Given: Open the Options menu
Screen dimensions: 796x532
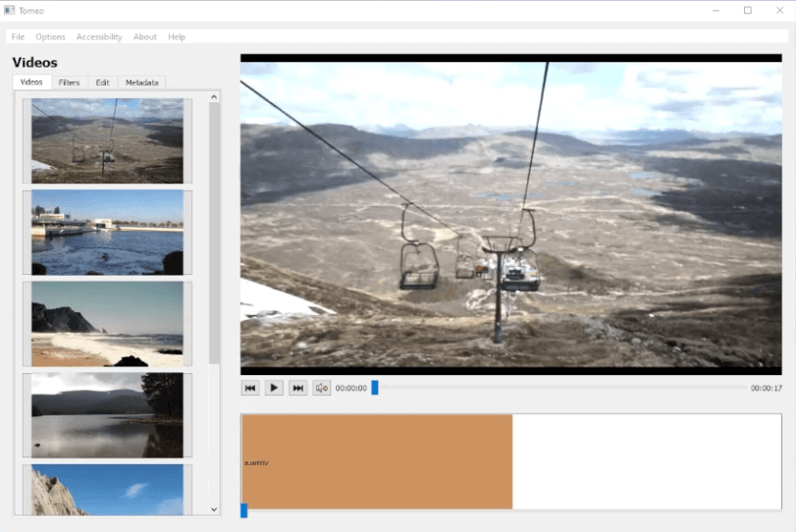Looking at the screenshot, I should point(50,36).
